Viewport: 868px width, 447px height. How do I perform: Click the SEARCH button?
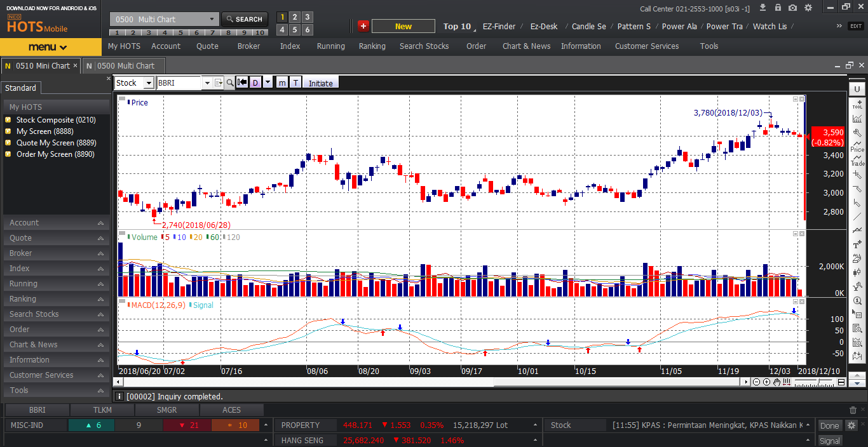coord(245,19)
